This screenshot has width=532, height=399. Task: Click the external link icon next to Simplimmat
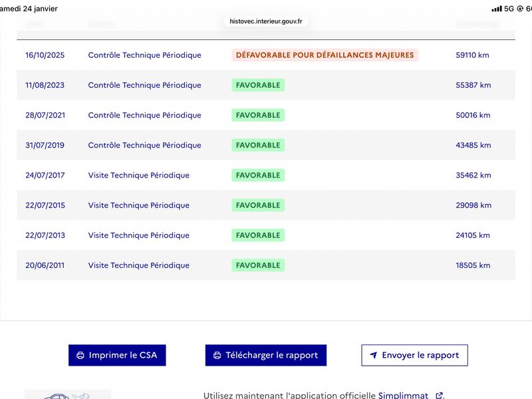pyautogui.click(x=439, y=395)
